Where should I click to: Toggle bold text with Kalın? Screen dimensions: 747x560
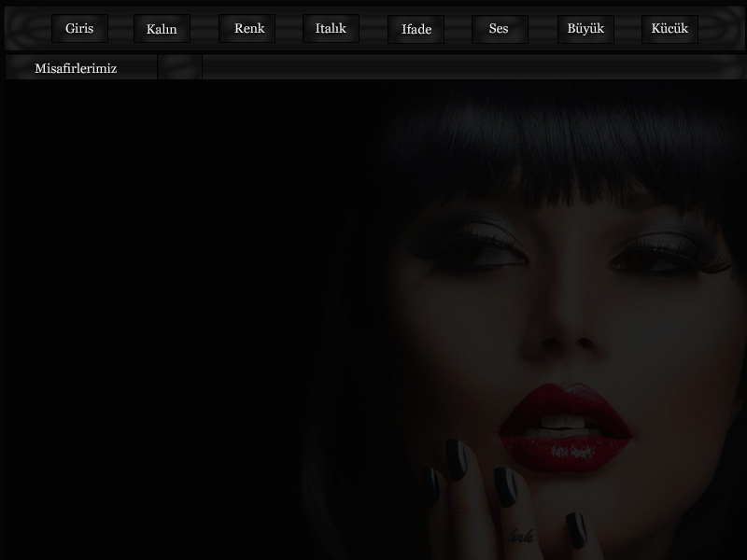point(162,30)
